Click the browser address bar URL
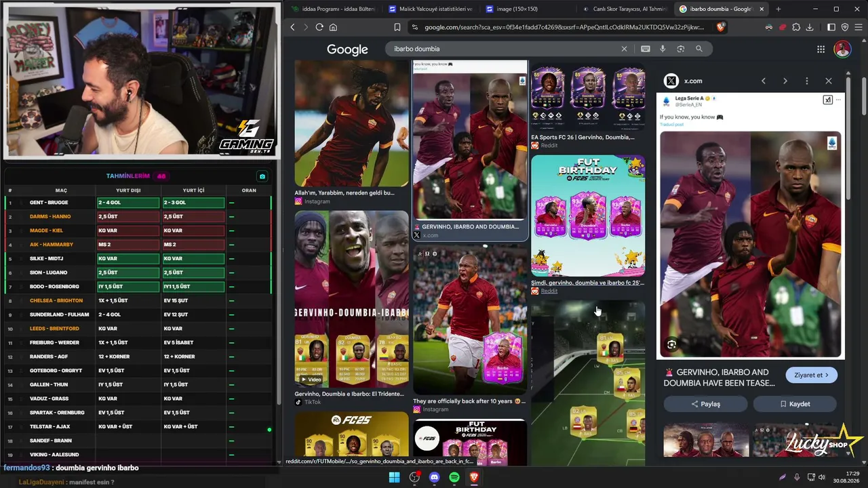Viewport: 868px width, 488px height. (564, 27)
